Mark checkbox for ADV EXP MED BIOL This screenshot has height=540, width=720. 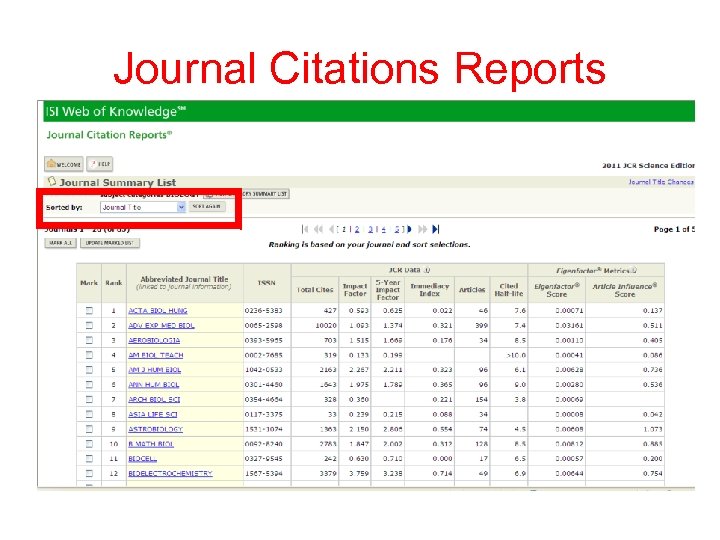click(x=89, y=325)
